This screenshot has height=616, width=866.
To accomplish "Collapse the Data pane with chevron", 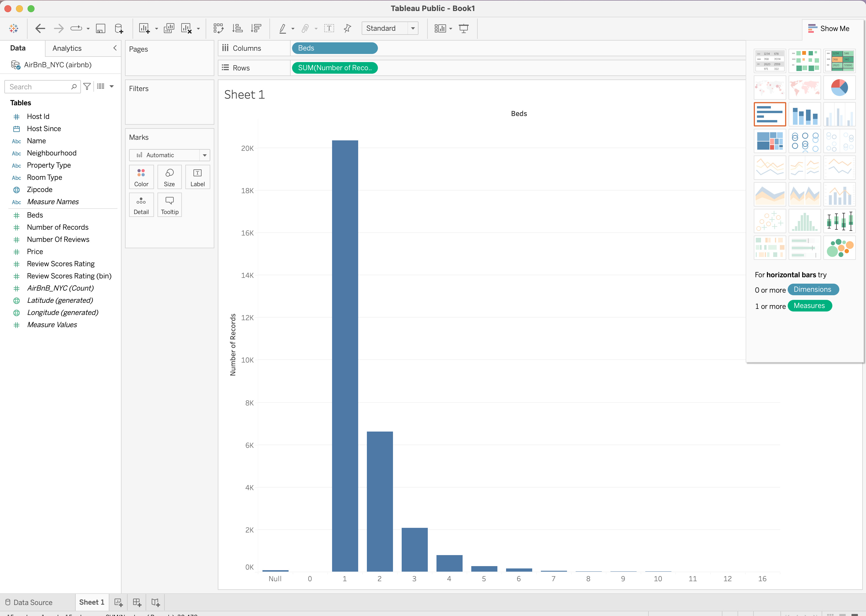I will 115,48.
